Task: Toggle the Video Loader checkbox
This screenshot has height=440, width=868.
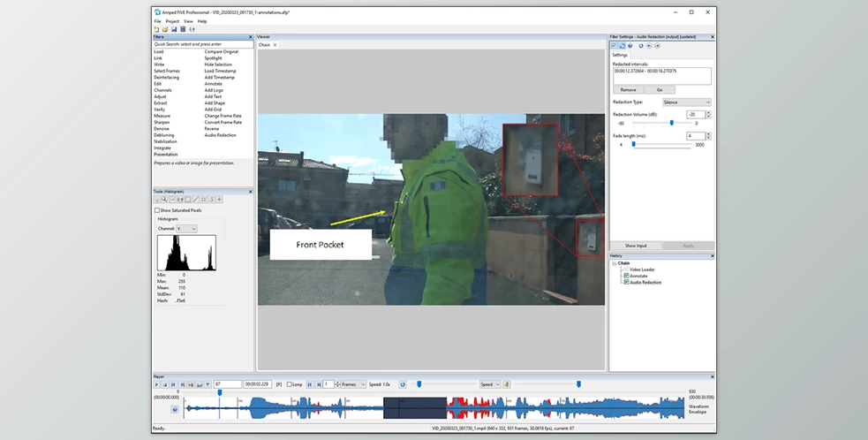Action: (x=627, y=269)
